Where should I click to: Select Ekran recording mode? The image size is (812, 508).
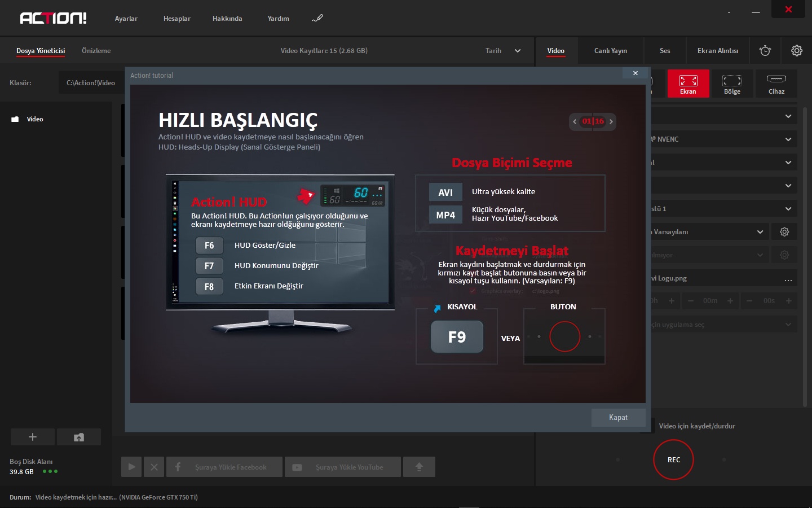click(688, 84)
